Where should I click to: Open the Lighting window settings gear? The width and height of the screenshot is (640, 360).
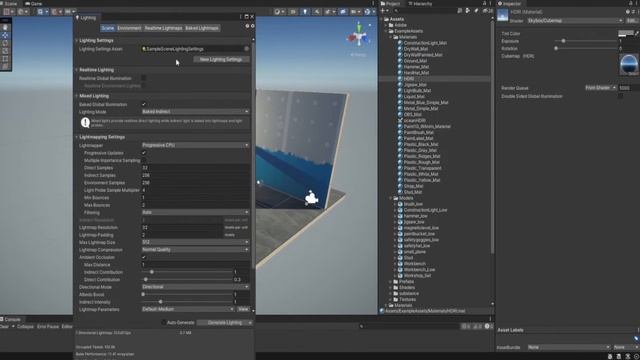253,26
